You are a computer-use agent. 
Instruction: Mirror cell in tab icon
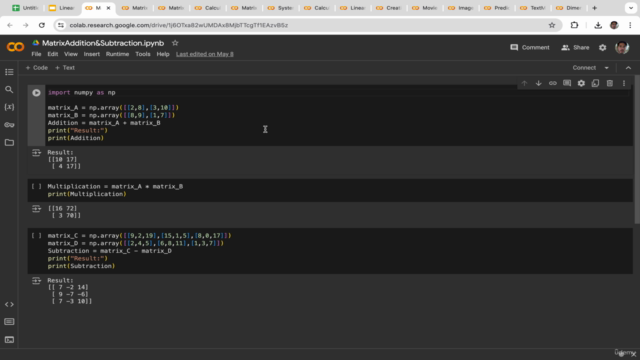coord(596,83)
